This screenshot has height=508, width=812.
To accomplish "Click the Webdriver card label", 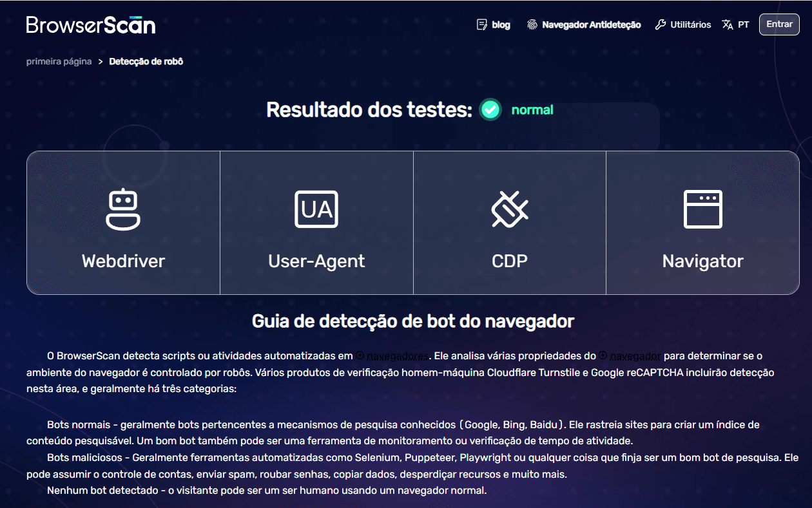I will coord(123,261).
